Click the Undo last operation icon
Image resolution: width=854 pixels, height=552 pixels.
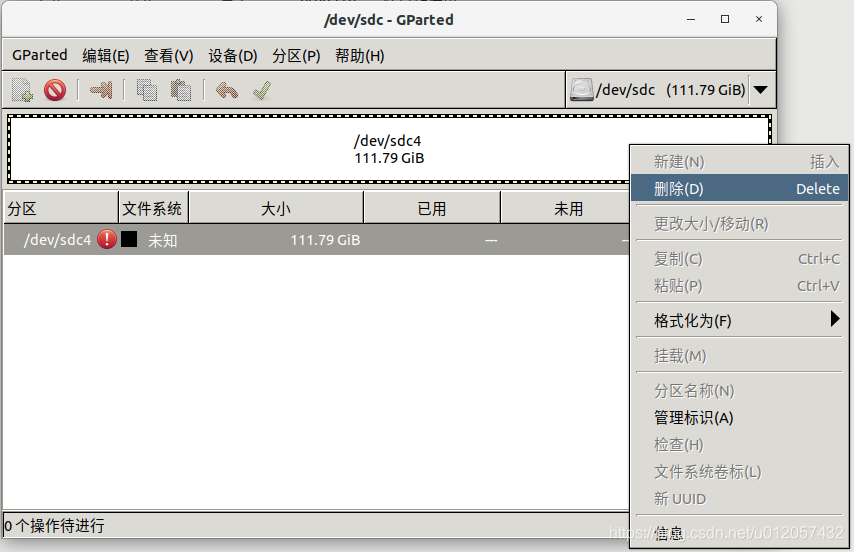point(227,90)
